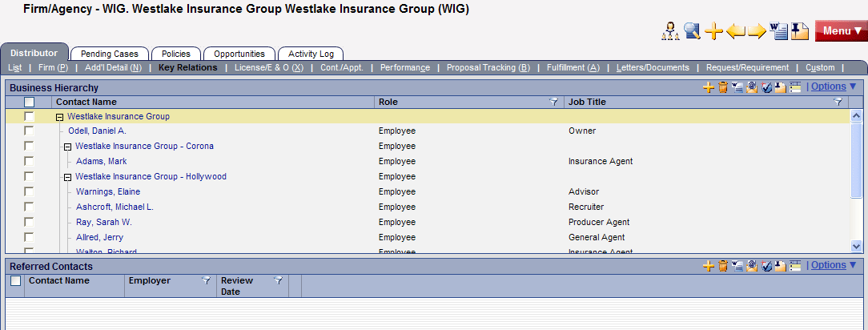Click the organization hierarchy icon in top toolbar
This screenshot has width=868, height=330.
click(669, 31)
